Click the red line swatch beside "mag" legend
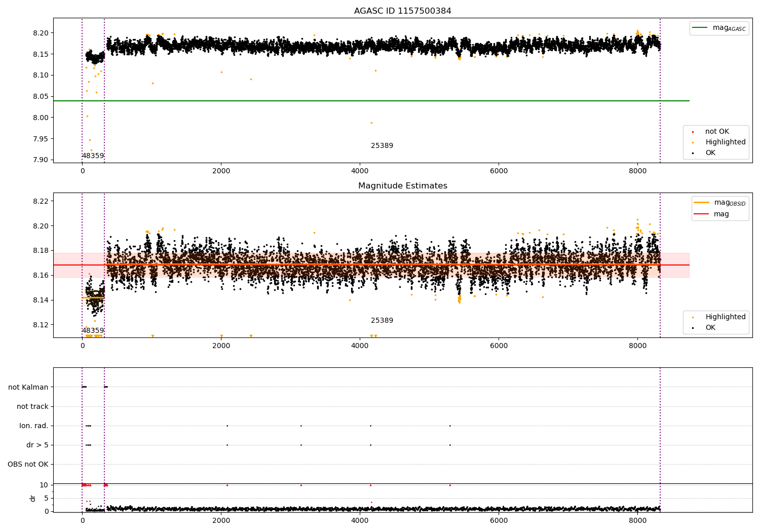Viewport: 760px width, 532px height. click(702, 214)
